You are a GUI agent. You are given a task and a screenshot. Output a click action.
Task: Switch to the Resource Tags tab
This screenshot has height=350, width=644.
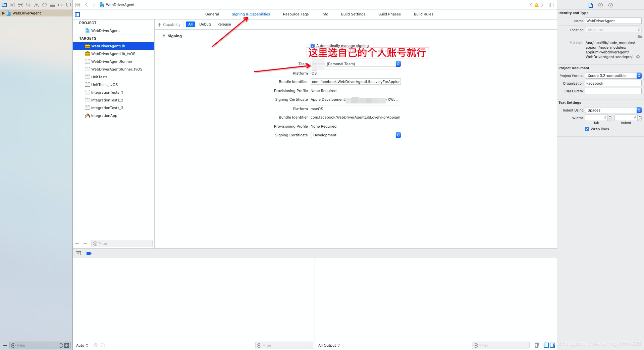296,14
